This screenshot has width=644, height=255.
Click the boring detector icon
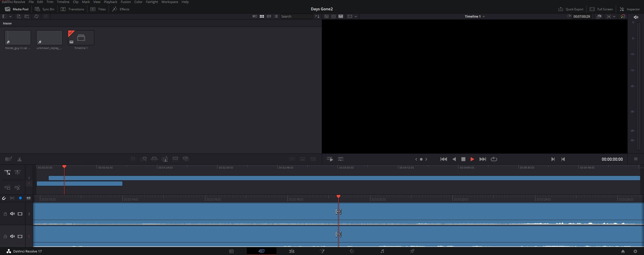[9, 159]
